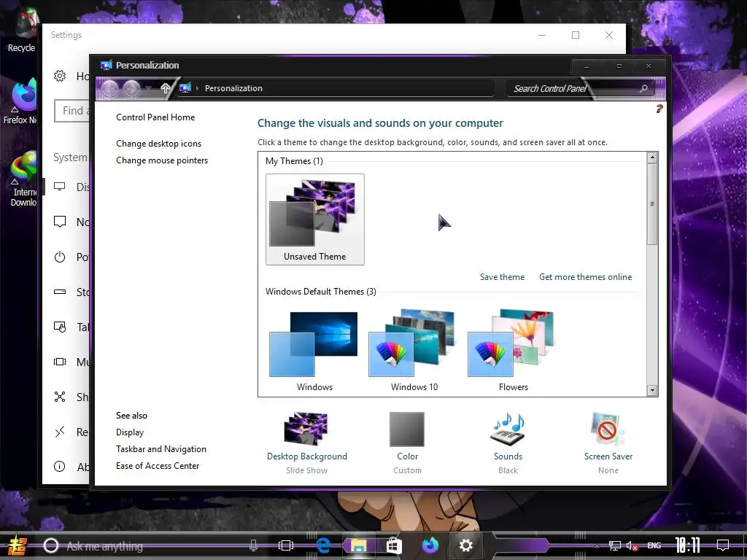Select the Unsaved Theme thumbnail
The height and width of the screenshot is (560, 747).
coord(315,219)
